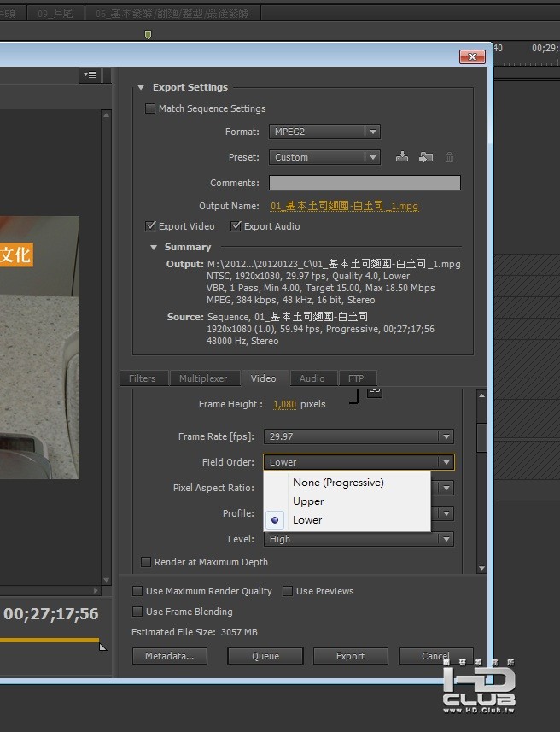The height and width of the screenshot is (732, 560).
Task: Switch to the Audio tab
Action: (x=312, y=378)
